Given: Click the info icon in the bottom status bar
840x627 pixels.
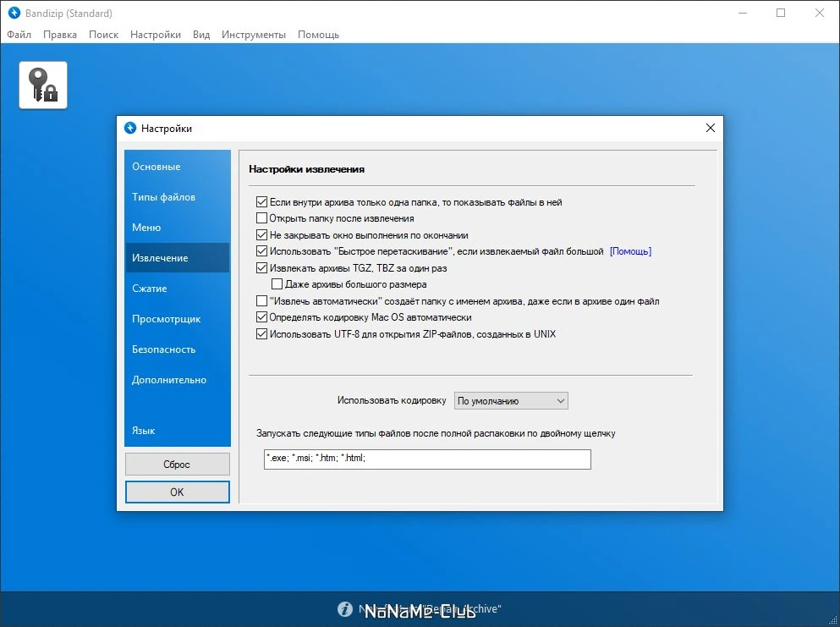Looking at the screenshot, I should point(345,608).
